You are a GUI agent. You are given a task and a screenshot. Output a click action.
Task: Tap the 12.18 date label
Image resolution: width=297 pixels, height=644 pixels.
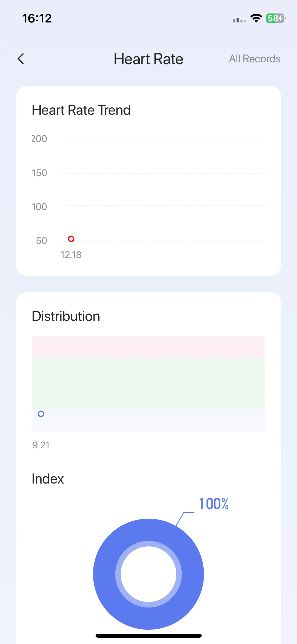click(x=71, y=255)
